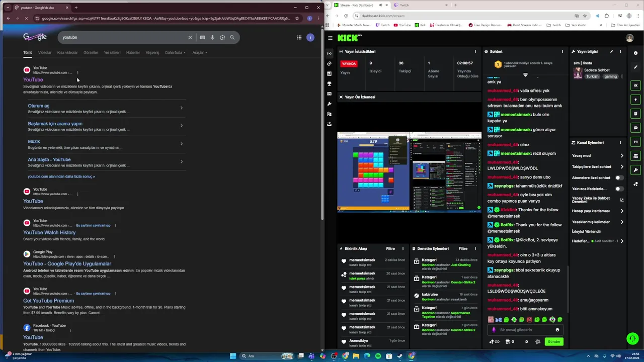Open the YouTube Watch History result
The width and height of the screenshot is (644, 362).
[49, 232]
